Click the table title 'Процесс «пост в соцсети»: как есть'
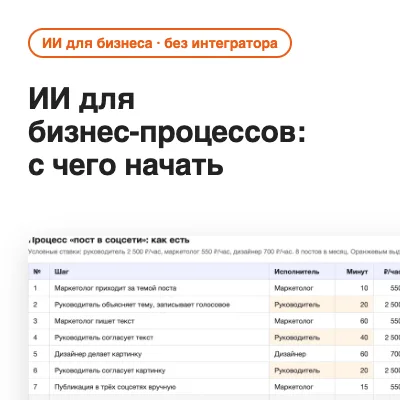The width and height of the screenshot is (400, 400). (x=109, y=240)
